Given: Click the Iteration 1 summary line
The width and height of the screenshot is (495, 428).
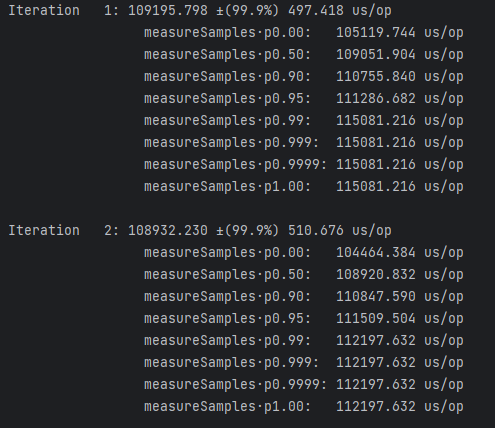Looking at the screenshot, I should [200, 11].
